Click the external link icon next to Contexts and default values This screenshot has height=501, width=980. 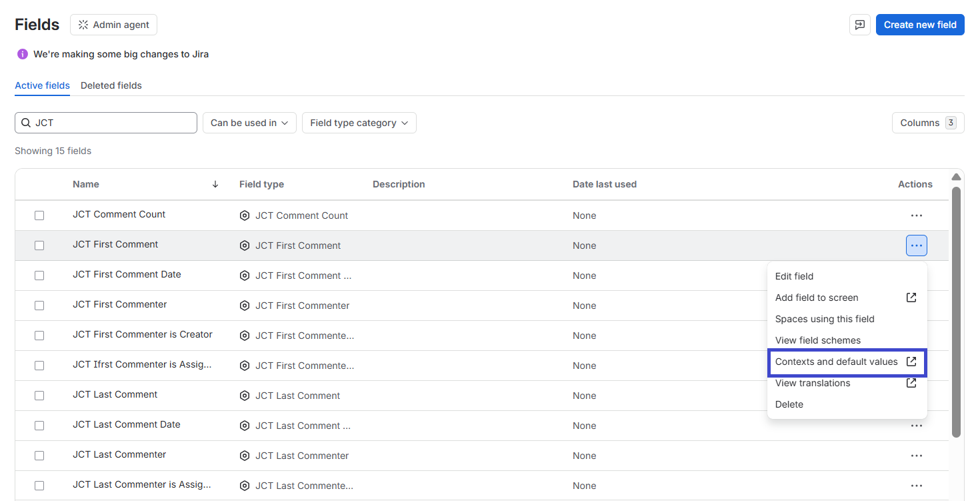(911, 362)
